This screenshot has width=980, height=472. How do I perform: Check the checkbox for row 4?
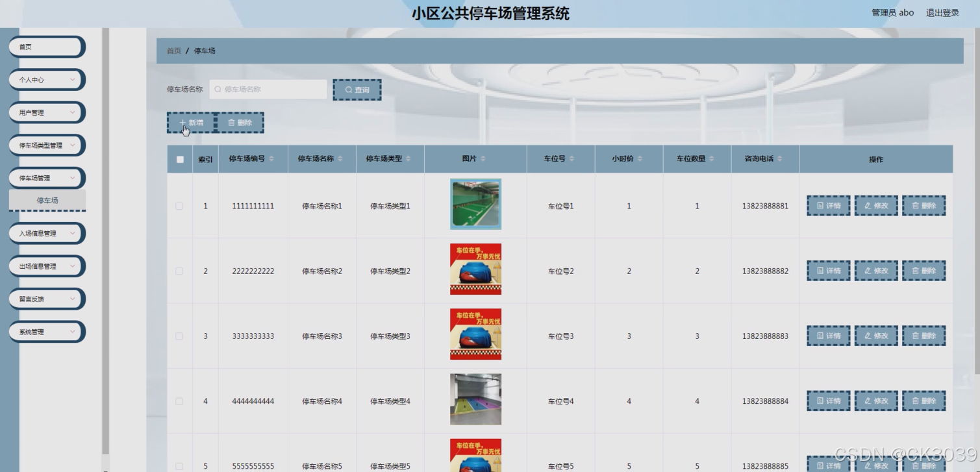(179, 401)
